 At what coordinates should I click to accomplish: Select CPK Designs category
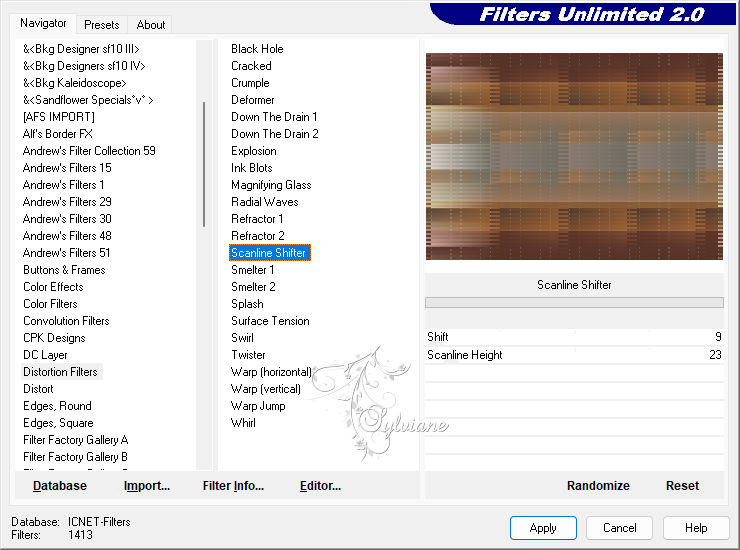pyautogui.click(x=54, y=338)
